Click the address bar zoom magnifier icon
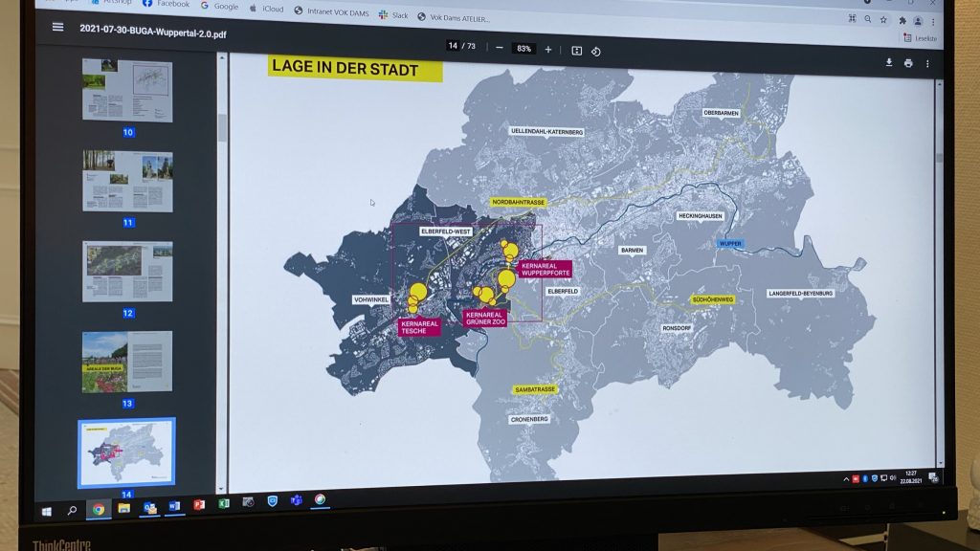980x551 pixels. pos(867,19)
